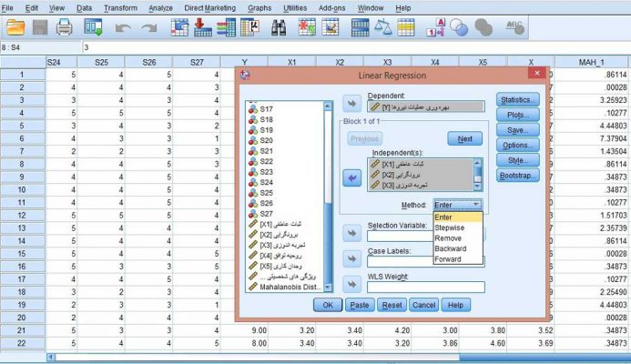This screenshot has width=631, height=364.
Task: Move variable to Case Labels arrow
Action: click(x=351, y=258)
